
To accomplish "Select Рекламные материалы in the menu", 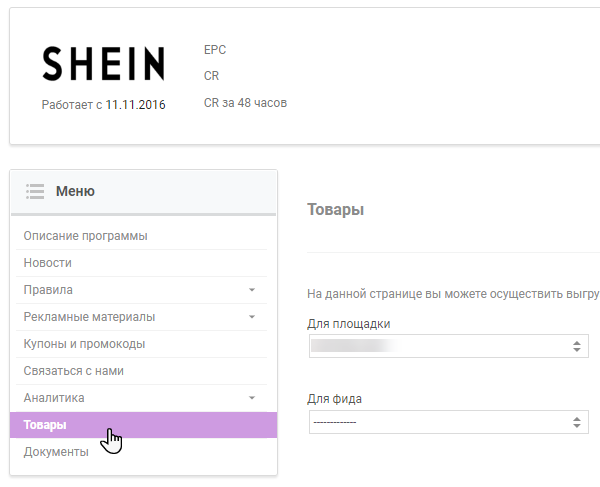I will pos(89,317).
